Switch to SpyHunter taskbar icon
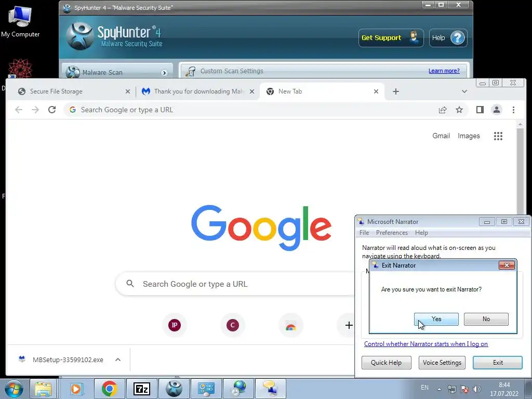The height and width of the screenshot is (399, 532). coord(174,389)
